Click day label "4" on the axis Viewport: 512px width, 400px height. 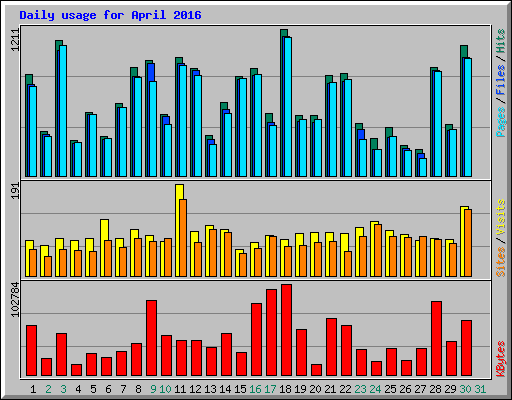78,389
